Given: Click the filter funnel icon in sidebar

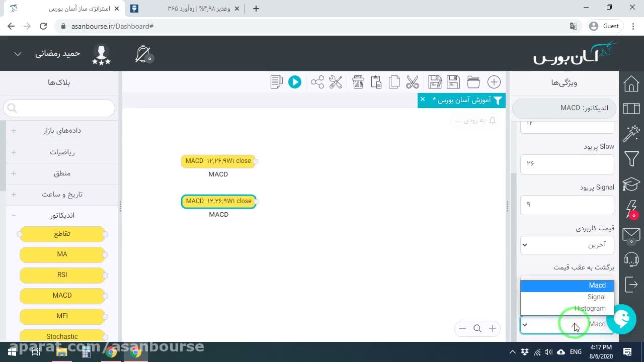Looking at the screenshot, I should pyautogui.click(x=631, y=159).
